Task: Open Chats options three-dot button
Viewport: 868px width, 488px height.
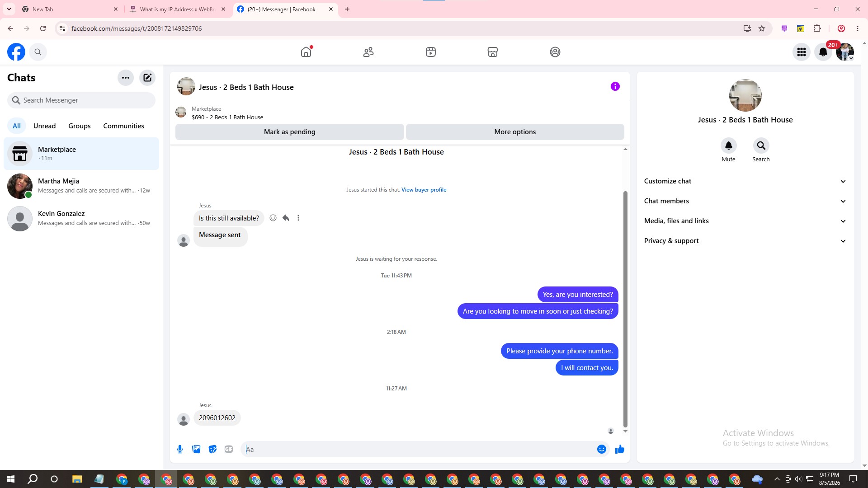Action: (126, 78)
